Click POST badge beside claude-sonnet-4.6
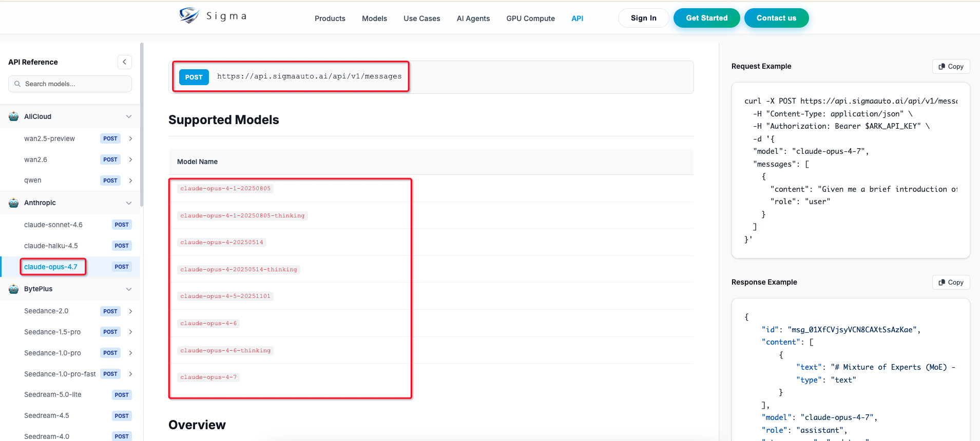The height and width of the screenshot is (441, 980). (122, 225)
